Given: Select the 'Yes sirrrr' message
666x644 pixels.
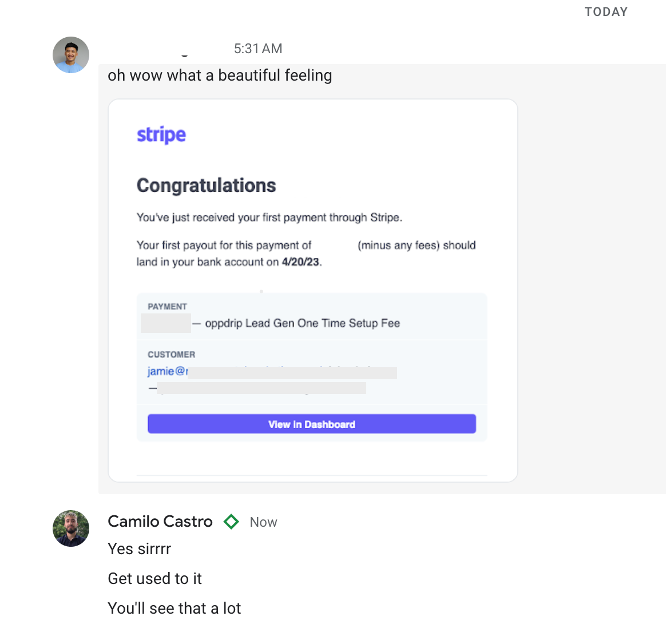Looking at the screenshot, I should (139, 549).
